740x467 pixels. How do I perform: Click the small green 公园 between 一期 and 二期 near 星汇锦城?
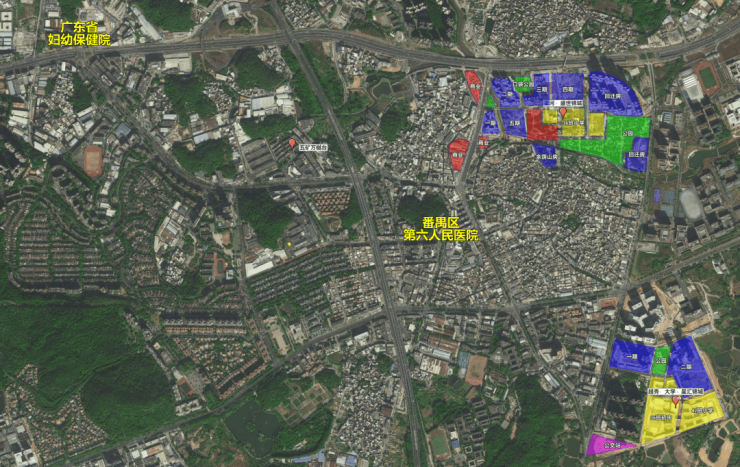(x=661, y=360)
